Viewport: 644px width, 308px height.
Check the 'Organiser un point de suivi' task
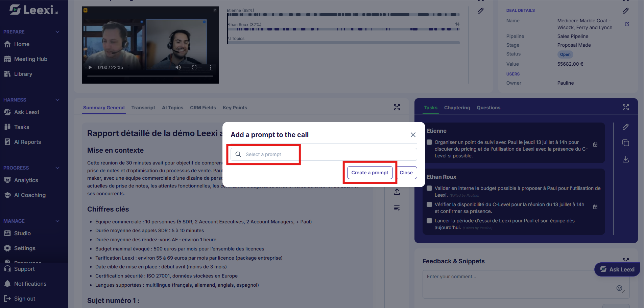(429, 142)
